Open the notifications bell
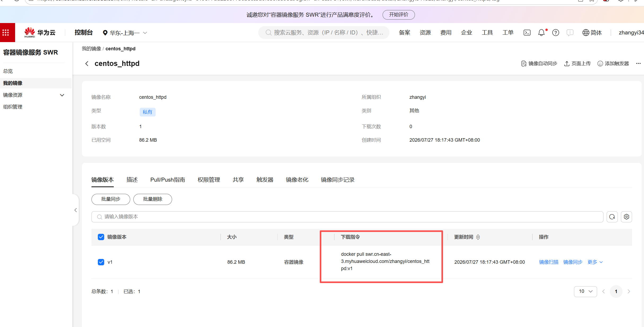Viewport: 644px width, 327px height. pyautogui.click(x=541, y=33)
